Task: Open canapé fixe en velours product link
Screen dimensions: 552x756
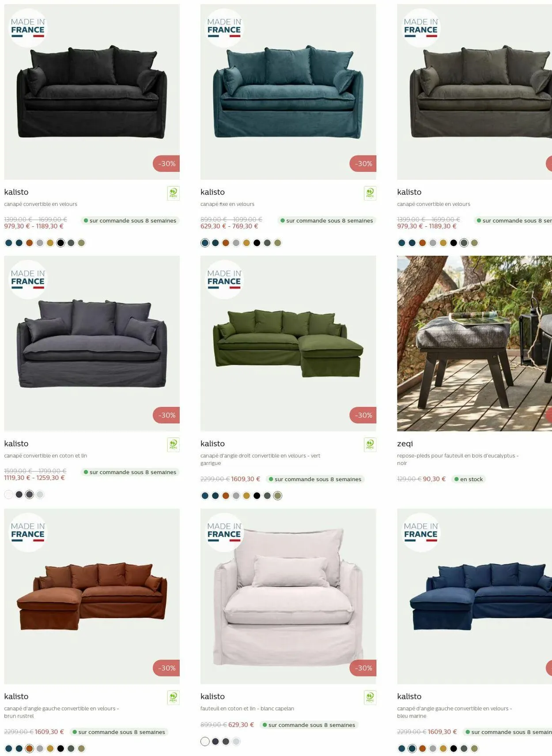Action: point(227,204)
